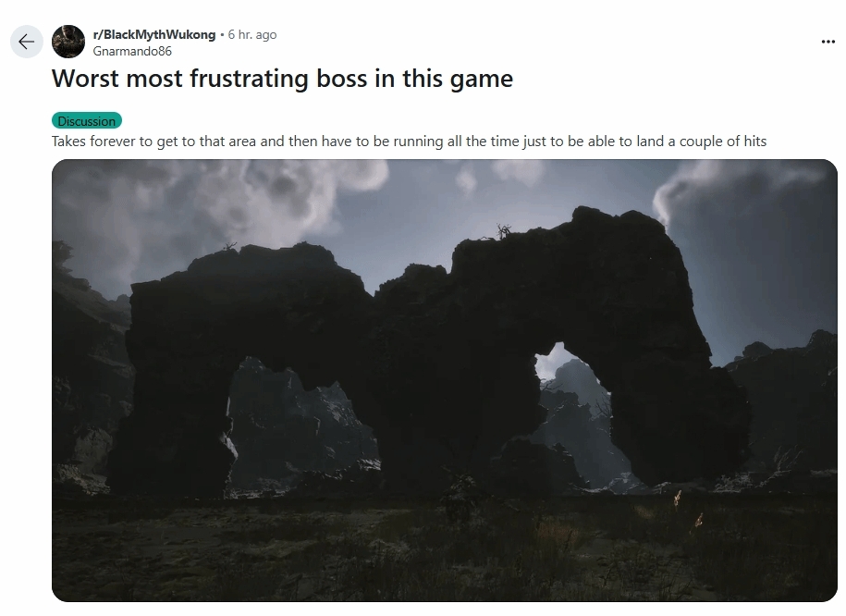
Task: Open the post image of rock arches
Action: coord(445,381)
